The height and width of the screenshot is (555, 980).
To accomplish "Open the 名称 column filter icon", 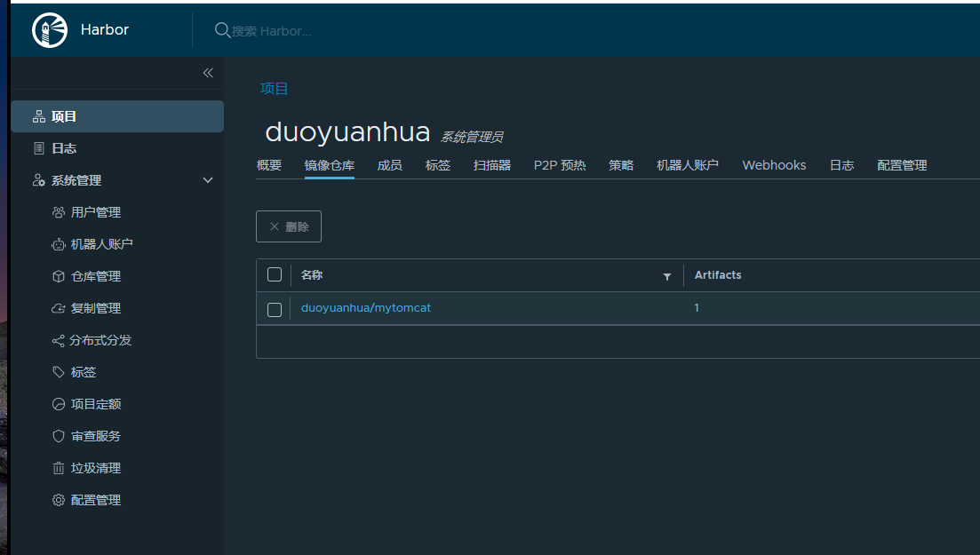I will point(667,276).
